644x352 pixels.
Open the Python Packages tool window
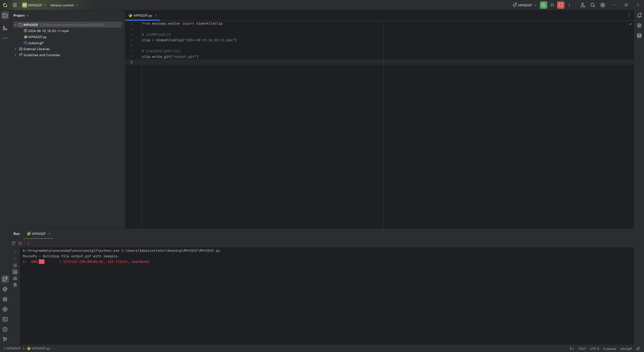(x=5, y=299)
